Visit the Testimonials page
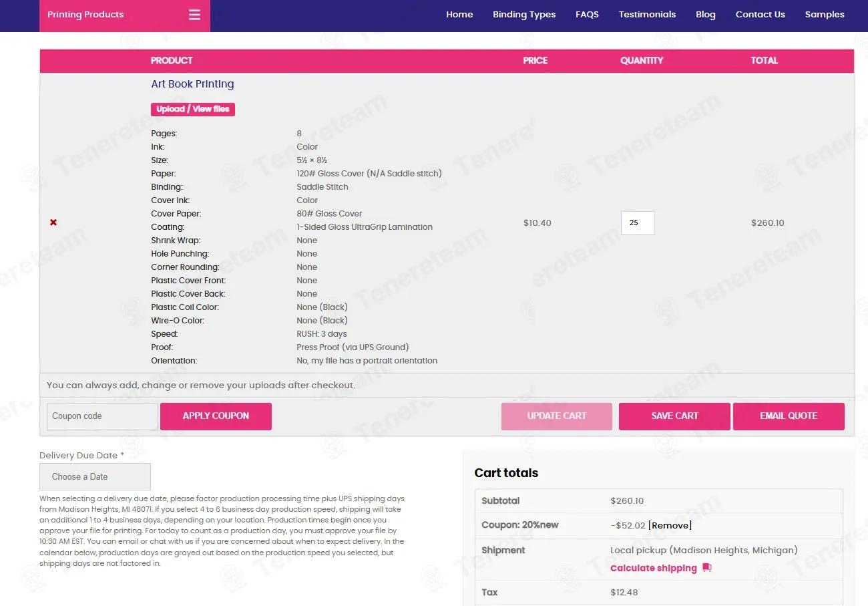This screenshot has width=868, height=606. pyautogui.click(x=647, y=15)
